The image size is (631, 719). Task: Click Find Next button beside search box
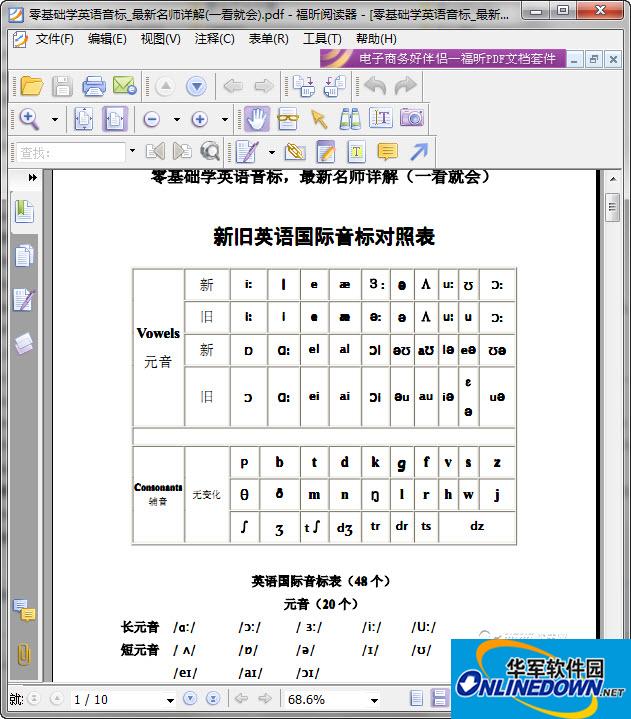182,151
